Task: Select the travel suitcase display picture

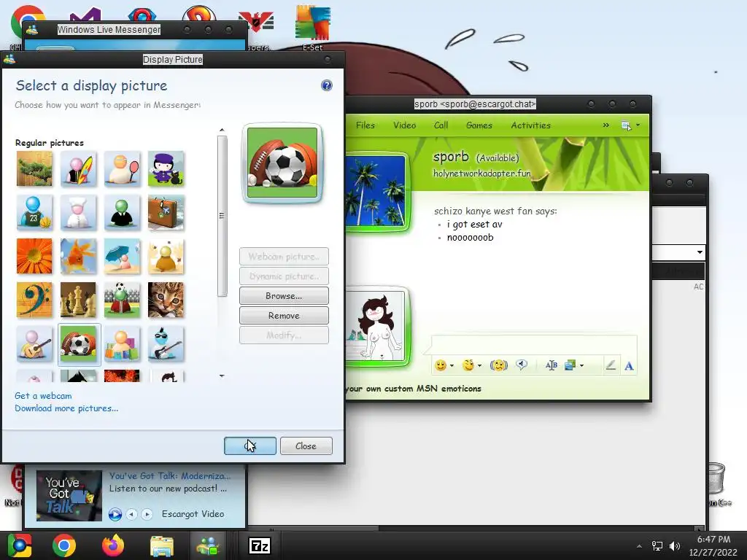Action: pos(166,212)
